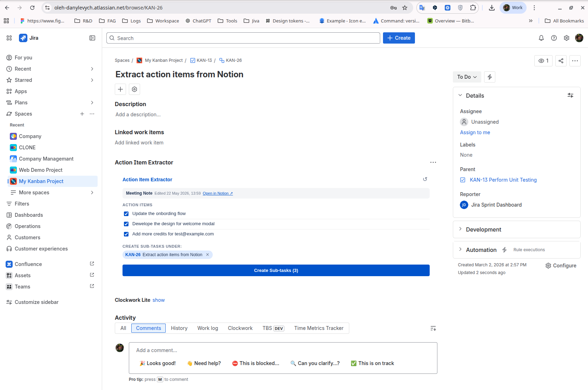The image size is (588, 390).
Task: Open Chrome's Work profile button
Action: (x=513, y=8)
